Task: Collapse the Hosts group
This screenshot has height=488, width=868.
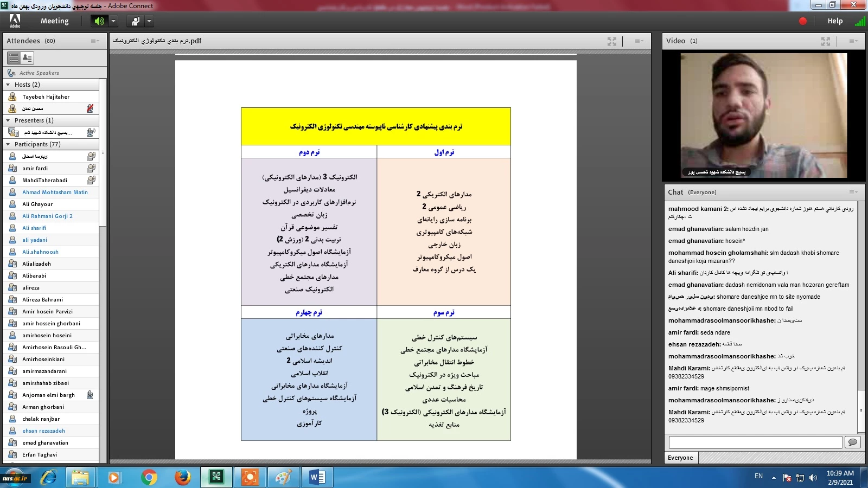Action: [8, 85]
